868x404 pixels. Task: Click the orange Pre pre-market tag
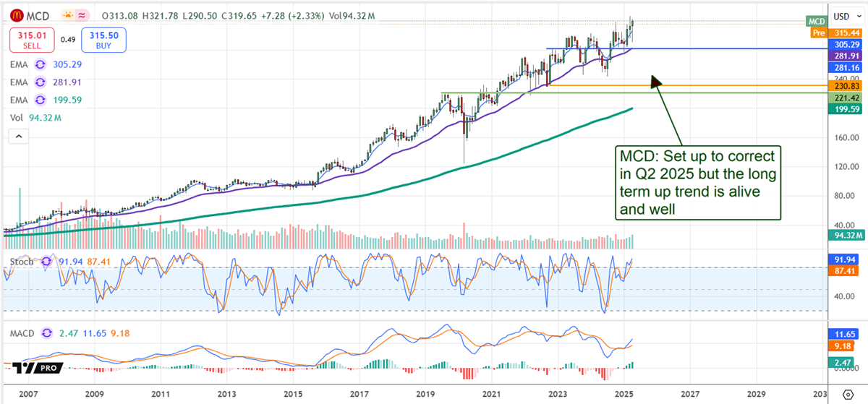click(820, 33)
